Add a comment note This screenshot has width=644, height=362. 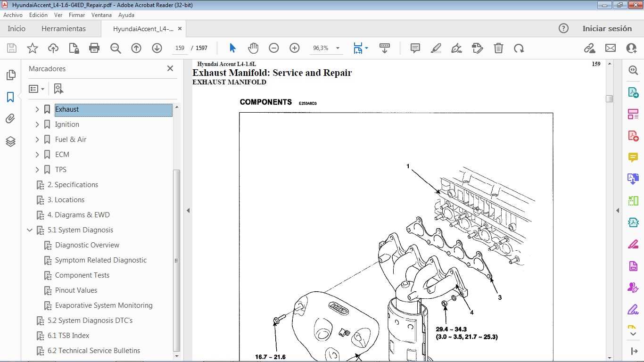point(415,48)
